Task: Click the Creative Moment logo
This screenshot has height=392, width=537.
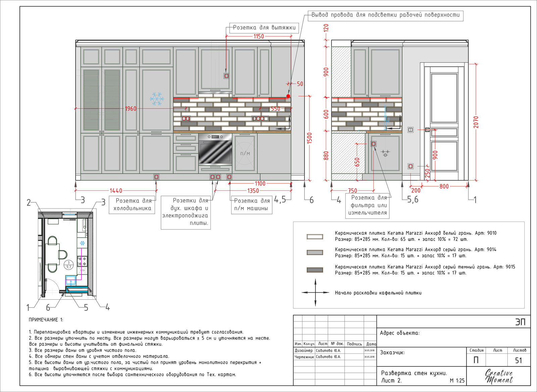Action: coord(499,376)
